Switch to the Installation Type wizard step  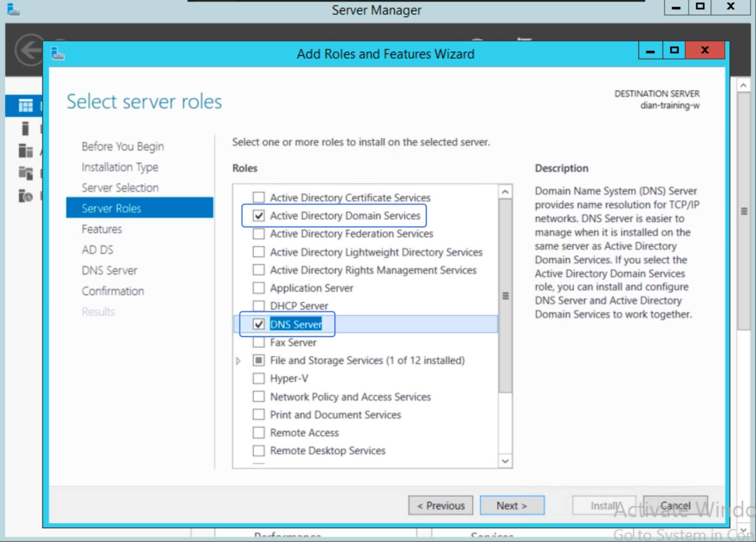[120, 167]
